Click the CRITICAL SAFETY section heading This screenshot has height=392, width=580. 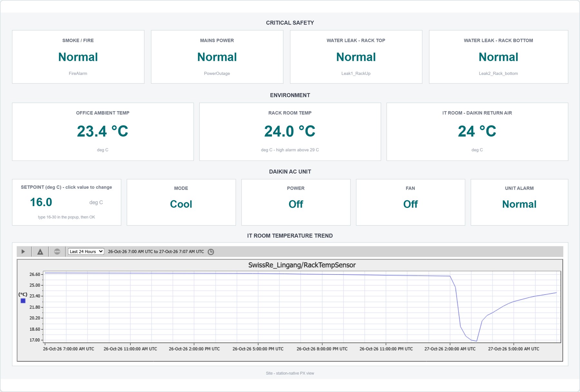(x=290, y=23)
